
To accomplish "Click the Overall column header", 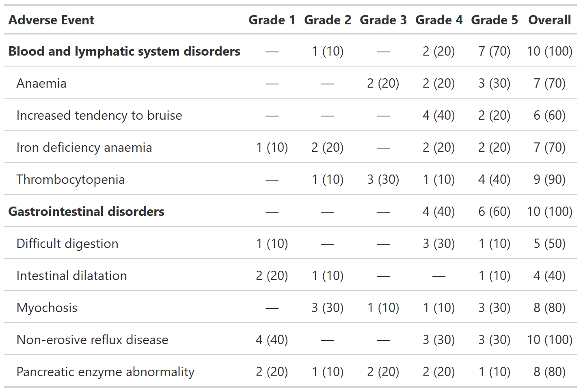I will click(549, 20).
